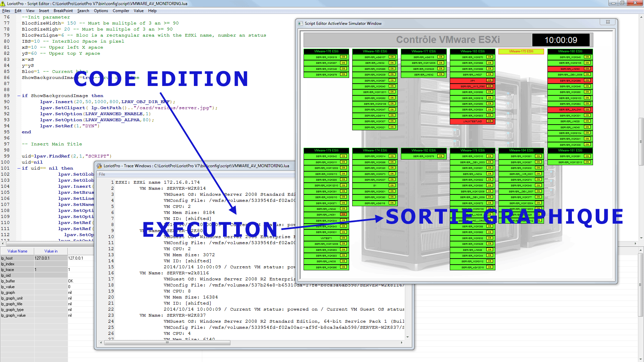Viewport: 644px width, 362px height.
Task: Select the lp_graph_title variable row
Action: (47, 304)
